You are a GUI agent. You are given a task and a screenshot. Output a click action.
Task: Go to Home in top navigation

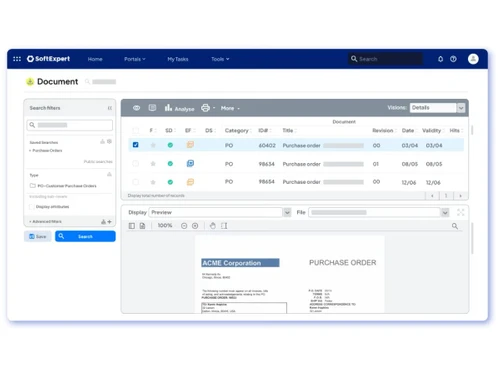point(95,59)
